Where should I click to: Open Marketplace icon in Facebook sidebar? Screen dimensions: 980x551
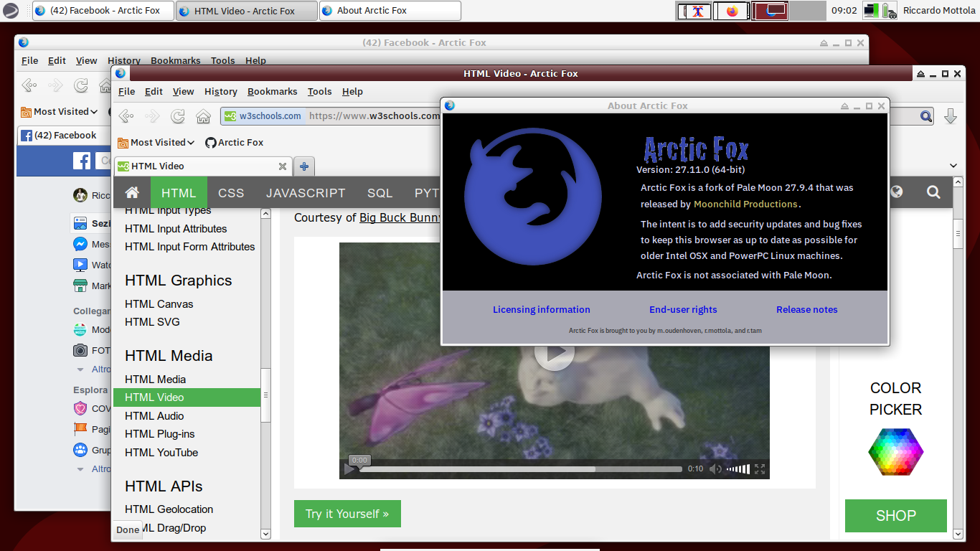pos(81,286)
